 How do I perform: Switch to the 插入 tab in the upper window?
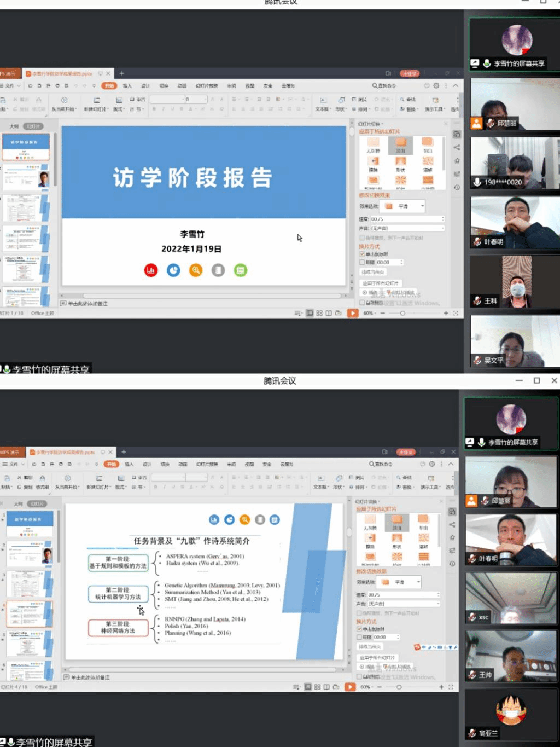[127, 86]
